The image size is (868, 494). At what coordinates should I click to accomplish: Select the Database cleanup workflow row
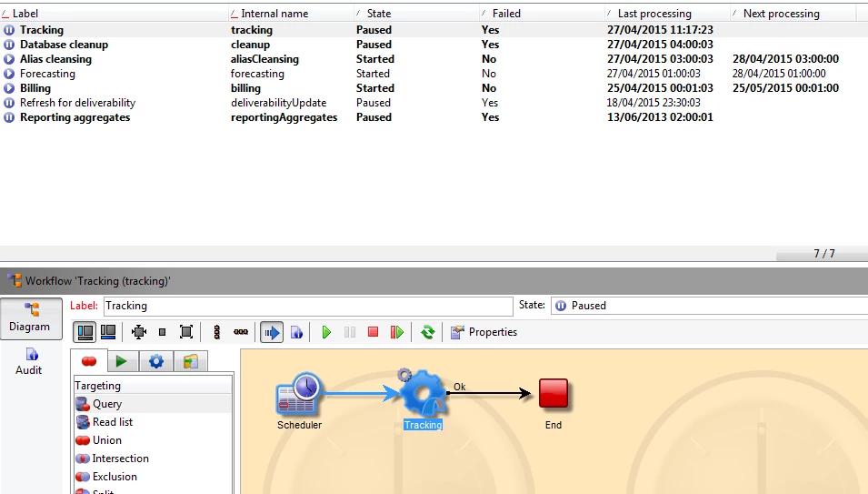434,45
